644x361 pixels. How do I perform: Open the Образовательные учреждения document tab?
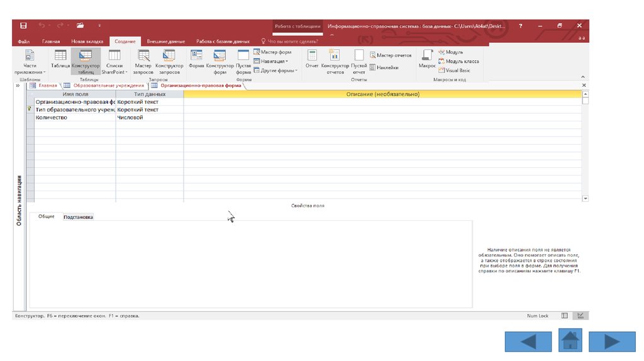coord(104,86)
